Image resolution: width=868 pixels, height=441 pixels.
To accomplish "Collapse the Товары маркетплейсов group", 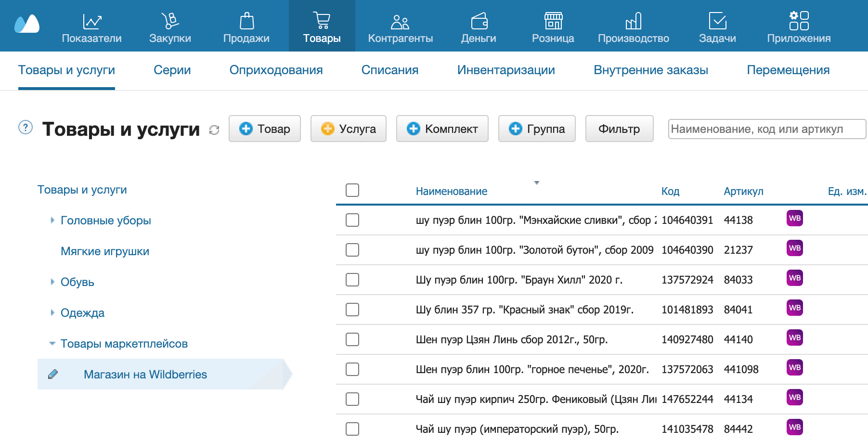I will 52,343.
